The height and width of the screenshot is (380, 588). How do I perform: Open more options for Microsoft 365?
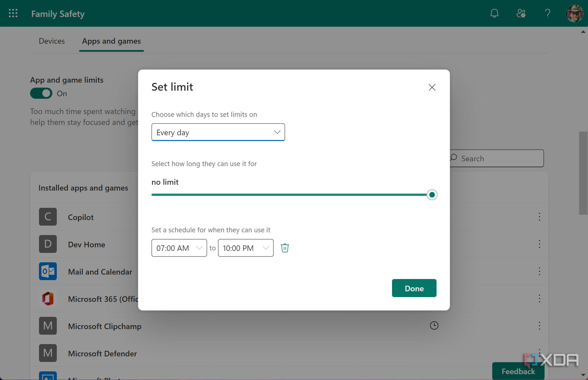[x=539, y=298]
